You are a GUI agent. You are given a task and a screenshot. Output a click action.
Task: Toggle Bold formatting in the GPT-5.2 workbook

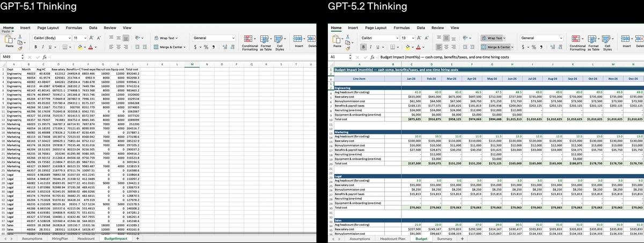(364, 47)
